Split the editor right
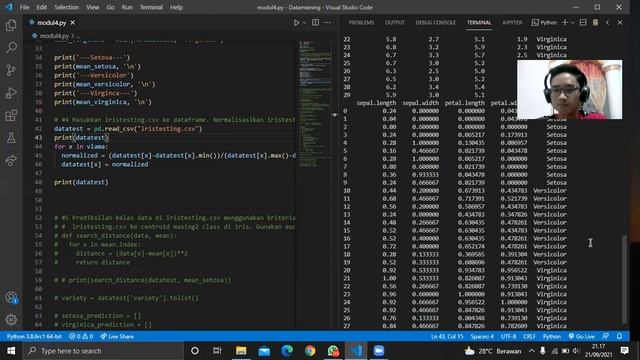Image resolution: width=640 pixels, height=360 pixels. pyautogui.click(x=316, y=22)
